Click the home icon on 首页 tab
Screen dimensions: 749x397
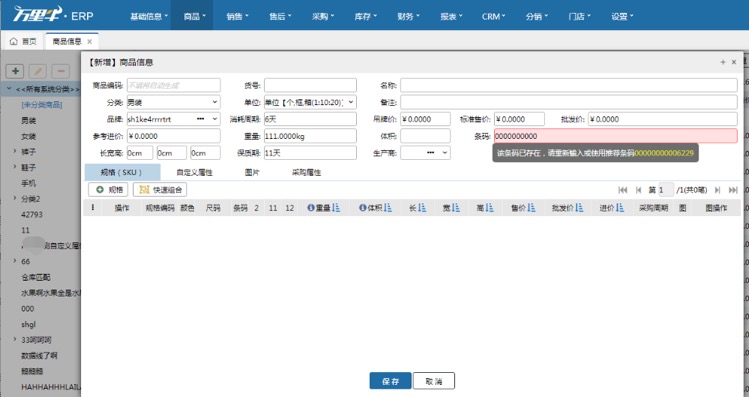14,42
